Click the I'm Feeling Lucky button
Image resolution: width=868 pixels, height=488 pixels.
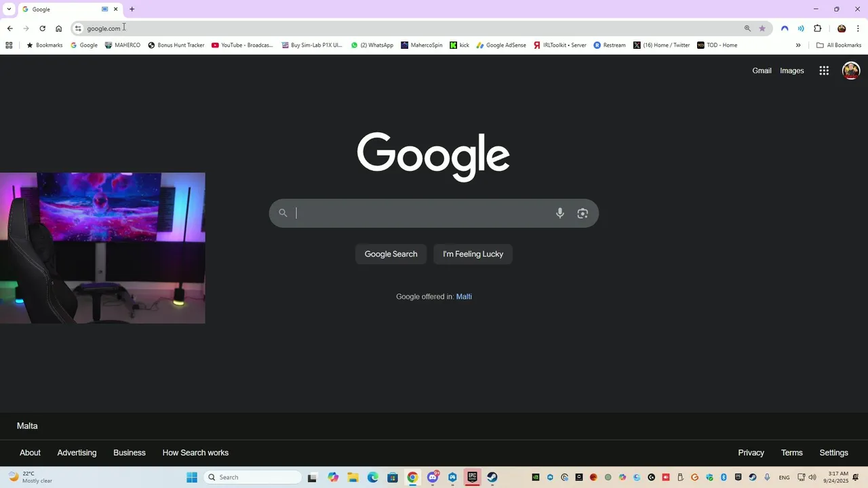473,254
